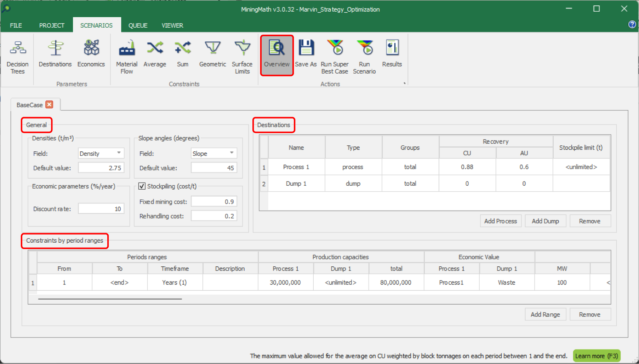The width and height of the screenshot is (639, 364).
Task: Click the Discount rate input field
Action: pyautogui.click(x=101, y=209)
